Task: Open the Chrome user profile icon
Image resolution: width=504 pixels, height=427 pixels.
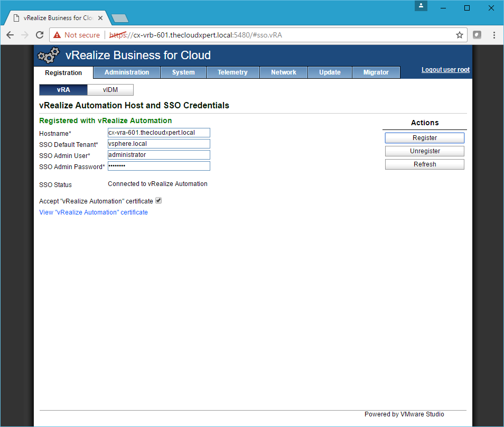Action: tap(421, 6)
